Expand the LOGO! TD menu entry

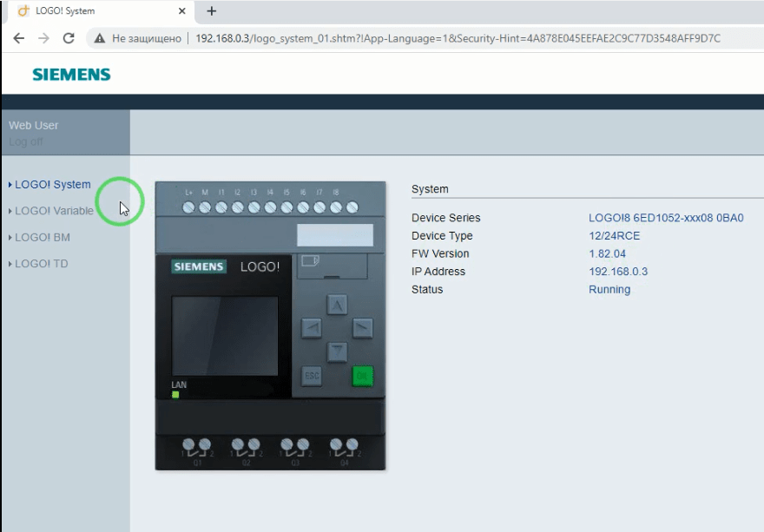pyautogui.click(x=41, y=264)
